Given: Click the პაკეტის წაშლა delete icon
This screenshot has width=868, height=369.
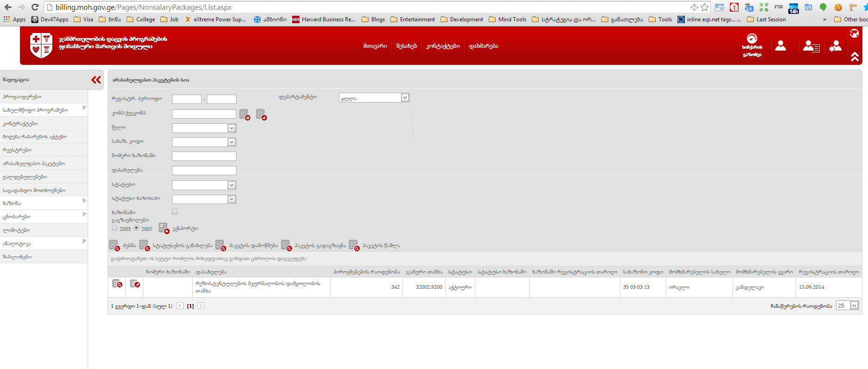Looking at the screenshot, I should click(354, 245).
